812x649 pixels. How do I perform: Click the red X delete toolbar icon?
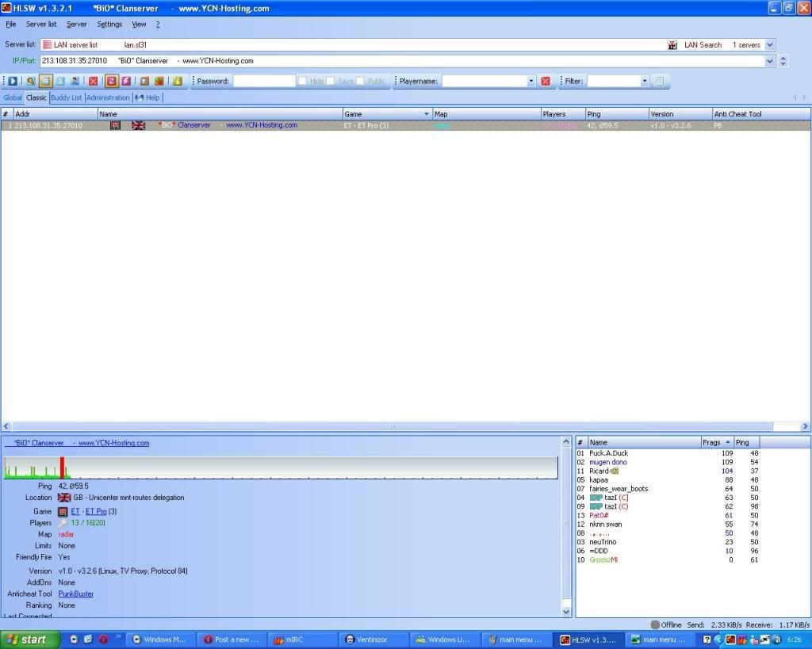click(x=94, y=81)
